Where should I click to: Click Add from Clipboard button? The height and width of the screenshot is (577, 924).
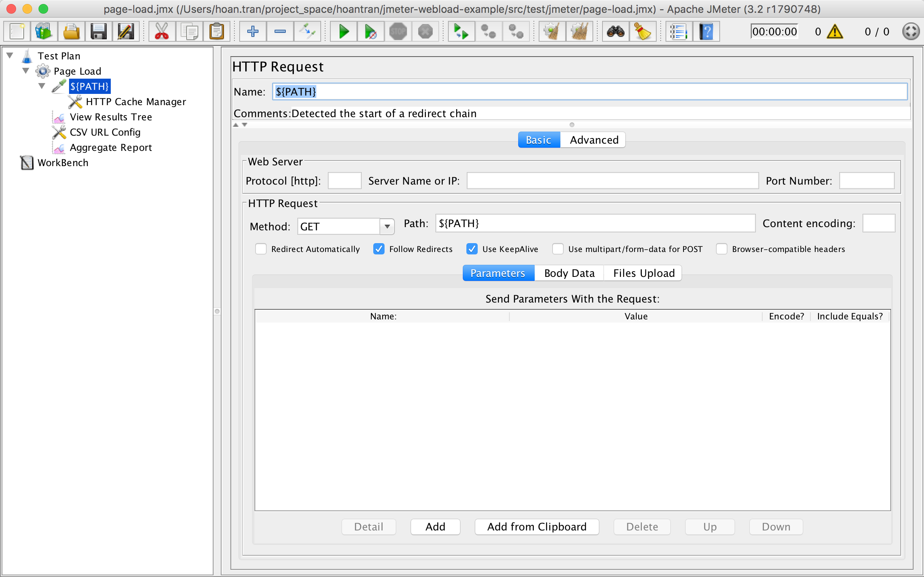[537, 527]
